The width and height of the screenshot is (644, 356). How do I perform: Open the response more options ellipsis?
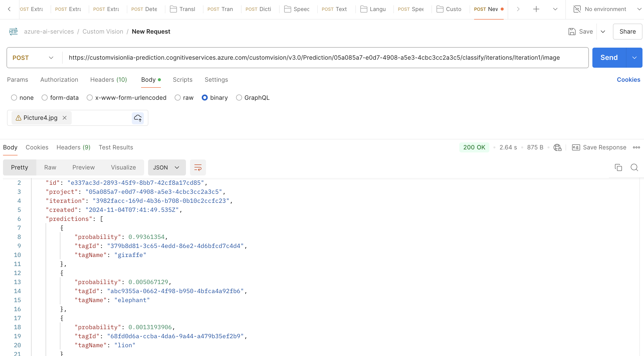(x=636, y=147)
